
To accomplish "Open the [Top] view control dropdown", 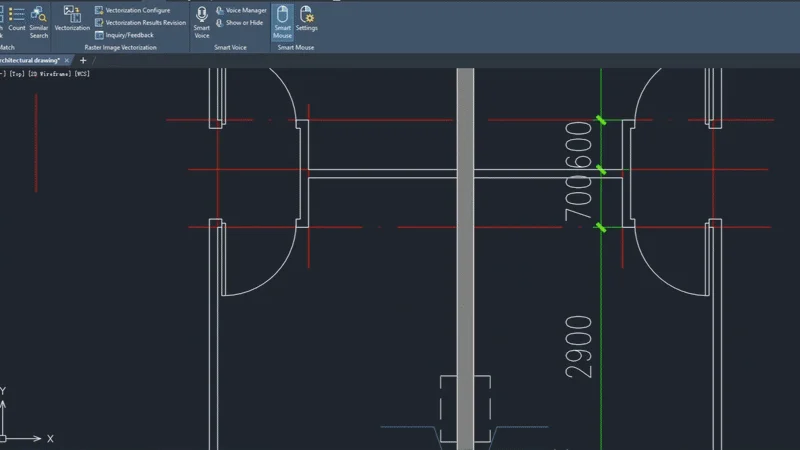I will click(15, 74).
